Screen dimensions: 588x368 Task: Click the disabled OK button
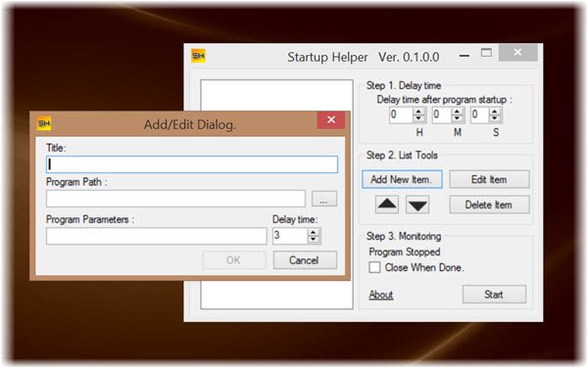(x=234, y=260)
